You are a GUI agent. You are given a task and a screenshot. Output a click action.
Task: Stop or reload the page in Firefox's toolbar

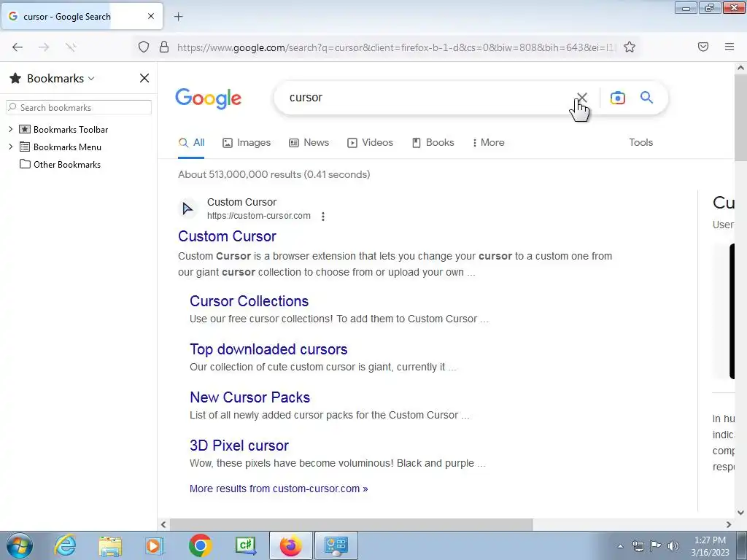(71, 47)
